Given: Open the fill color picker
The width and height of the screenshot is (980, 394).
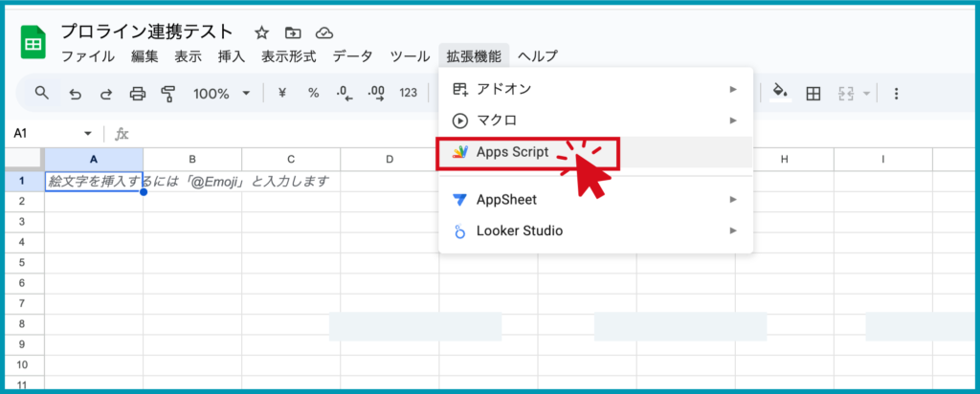Looking at the screenshot, I should [x=780, y=91].
